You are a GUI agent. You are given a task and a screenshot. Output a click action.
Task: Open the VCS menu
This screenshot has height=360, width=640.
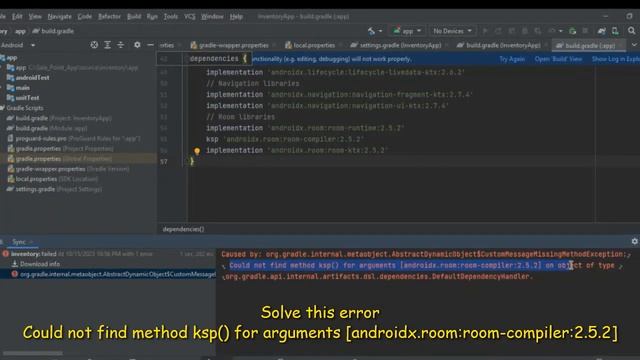tap(189, 17)
